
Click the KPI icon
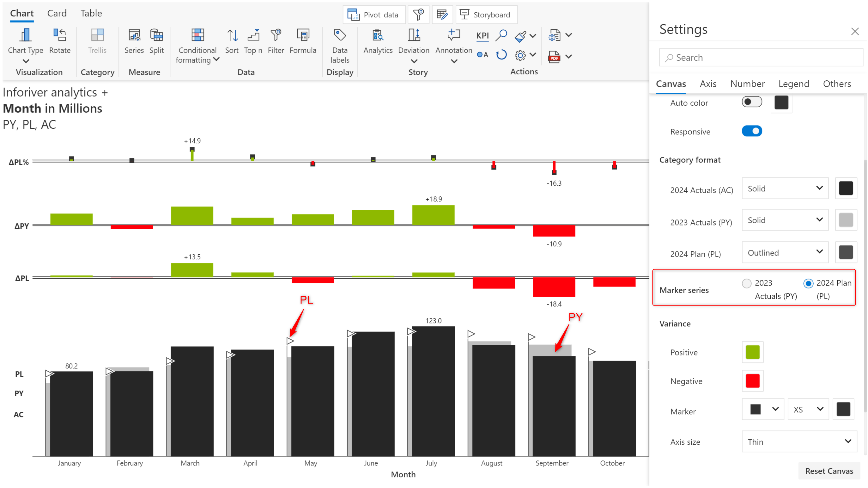click(x=482, y=35)
